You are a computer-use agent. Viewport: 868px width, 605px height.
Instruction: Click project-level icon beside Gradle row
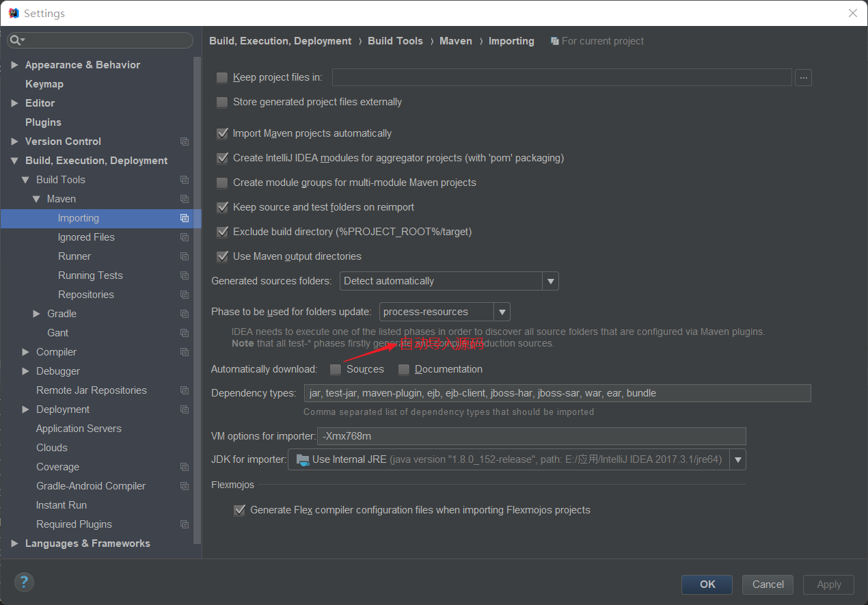pos(185,314)
